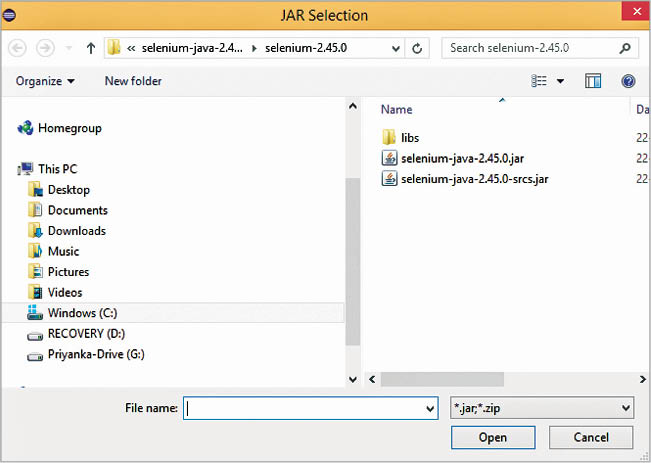
Task: Open the Organize menu
Action: click(45, 81)
